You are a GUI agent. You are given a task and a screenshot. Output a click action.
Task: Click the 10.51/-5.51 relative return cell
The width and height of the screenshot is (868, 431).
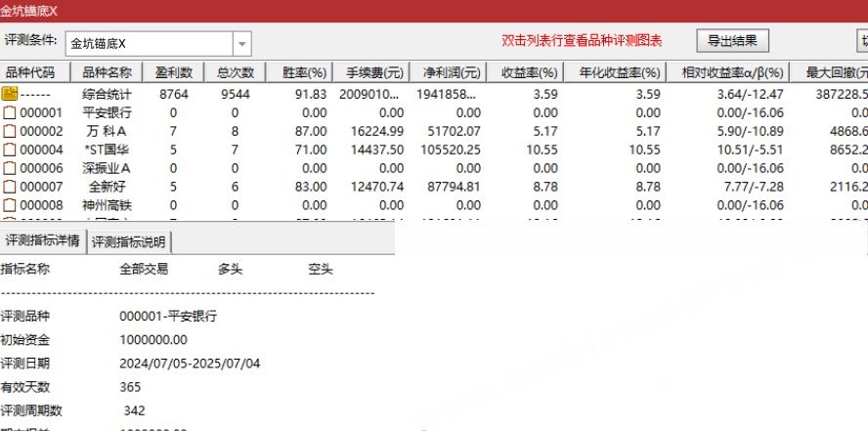[x=751, y=150]
